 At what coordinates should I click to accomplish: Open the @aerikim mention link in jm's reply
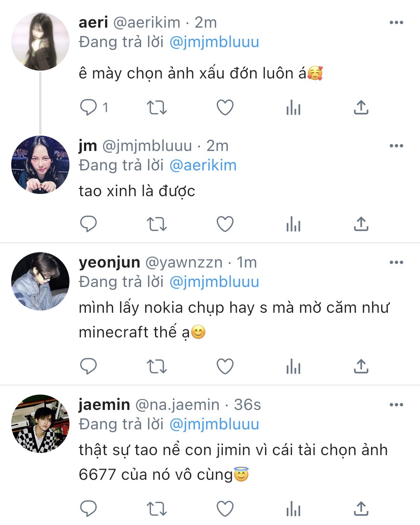pyautogui.click(x=203, y=165)
